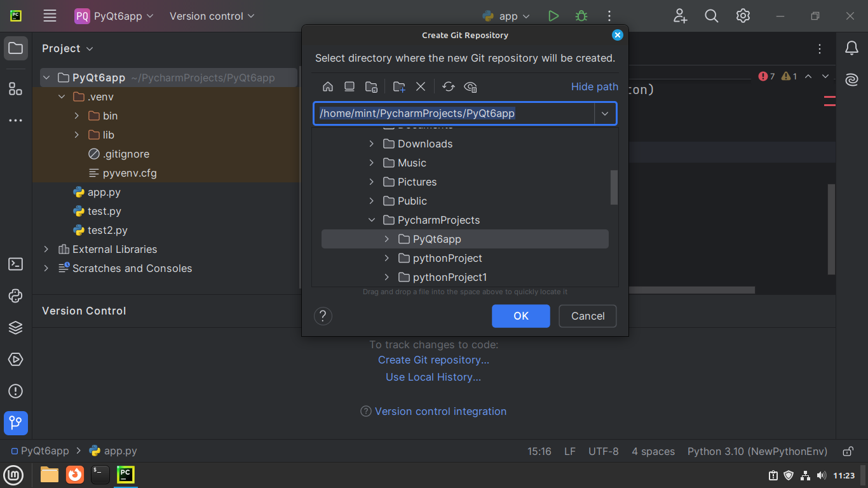Expand the lib folder

(x=77, y=135)
